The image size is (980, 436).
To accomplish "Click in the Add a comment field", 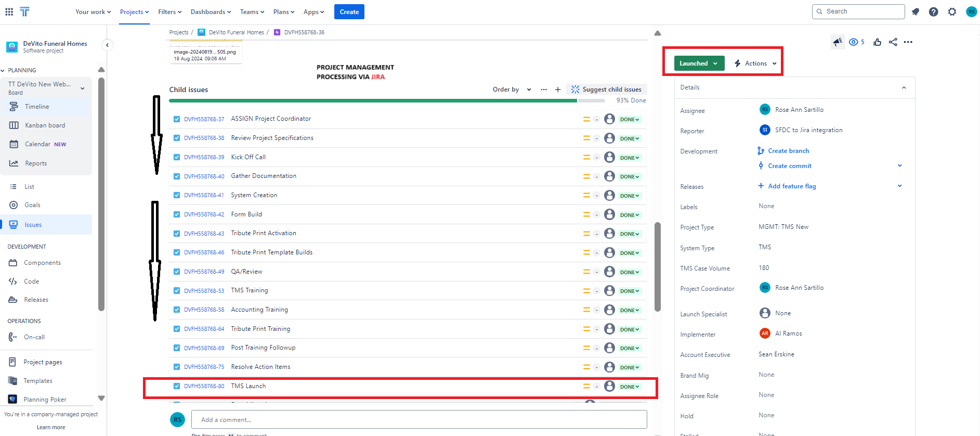I will (x=419, y=420).
